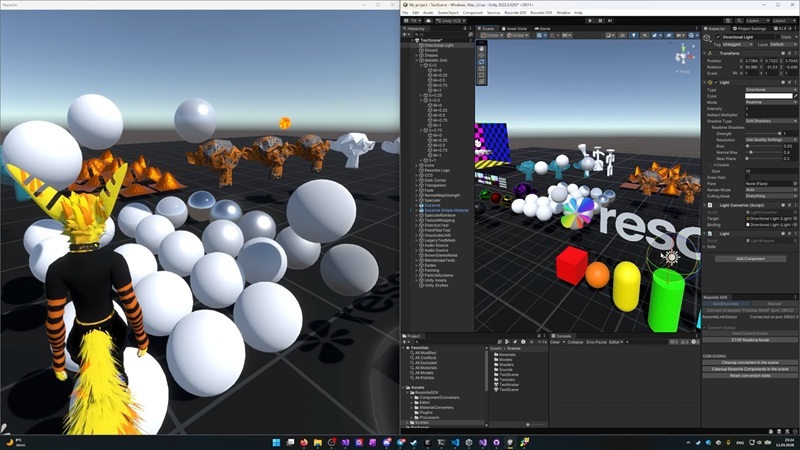This screenshot has height=450, width=800.
Task: Switch to the Asset Store tab
Action: (x=514, y=29)
